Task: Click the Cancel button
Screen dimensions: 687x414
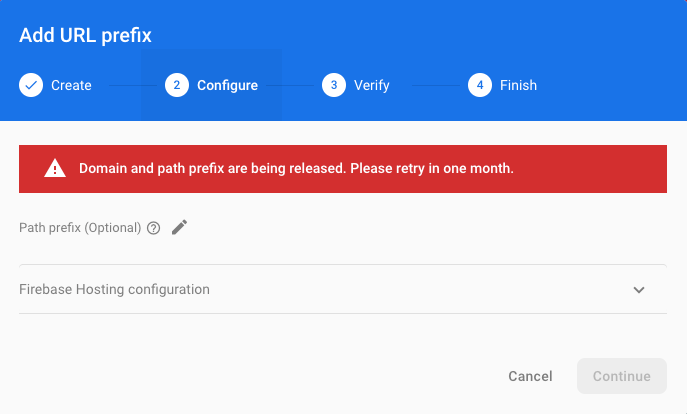Action: pyautogui.click(x=530, y=376)
